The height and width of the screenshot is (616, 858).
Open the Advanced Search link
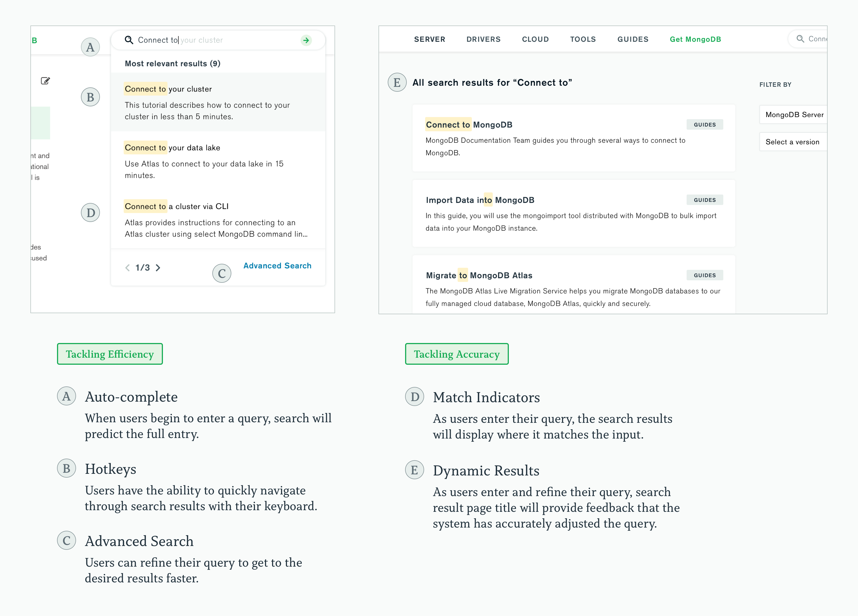click(277, 266)
